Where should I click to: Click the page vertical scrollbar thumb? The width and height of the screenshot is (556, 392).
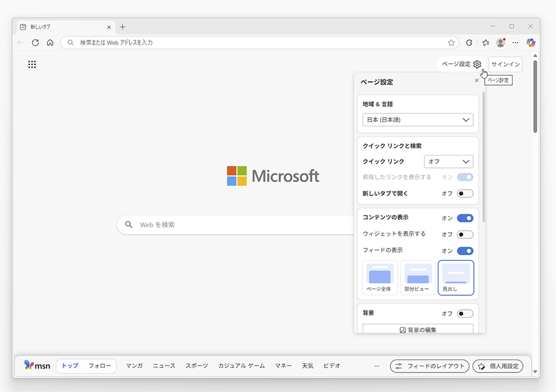click(535, 96)
